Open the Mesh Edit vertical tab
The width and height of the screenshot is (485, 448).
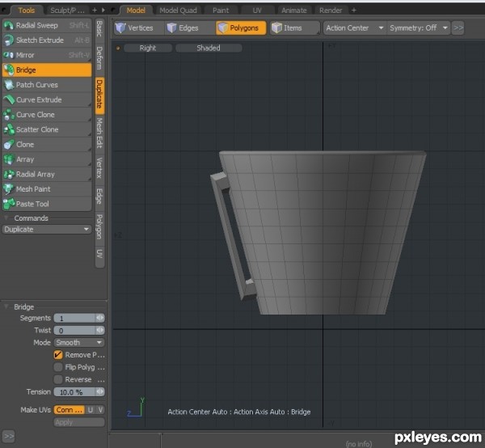click(99, 133)
